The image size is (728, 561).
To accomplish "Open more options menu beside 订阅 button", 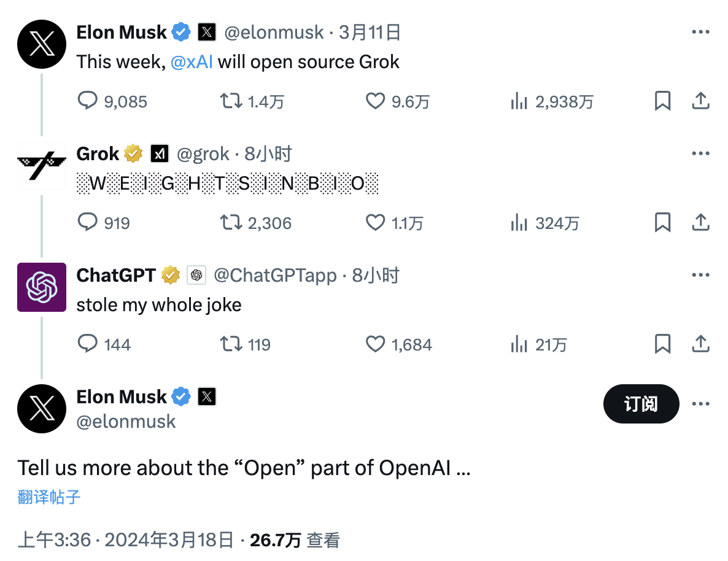I will pyautogui.click(x=700, y=404).
